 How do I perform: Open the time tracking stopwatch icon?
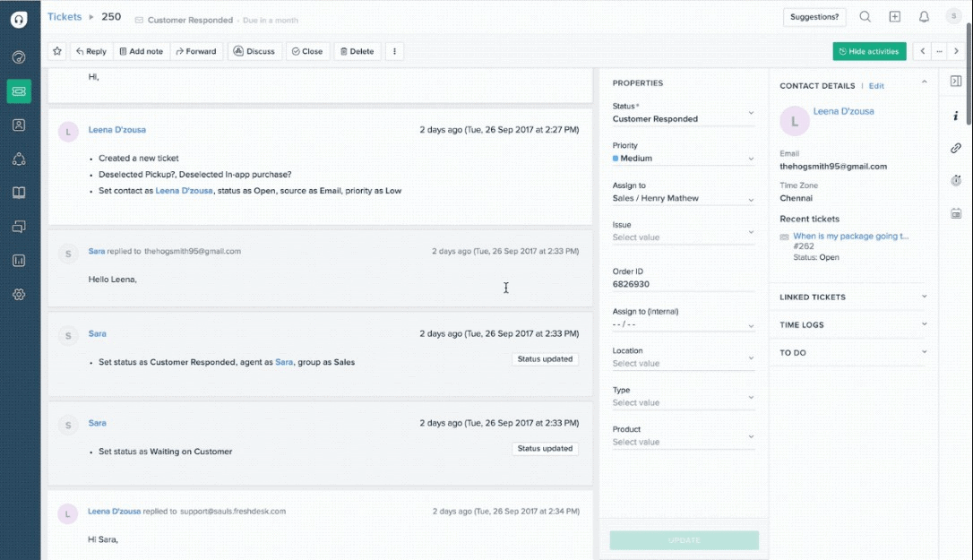[954, 180]
